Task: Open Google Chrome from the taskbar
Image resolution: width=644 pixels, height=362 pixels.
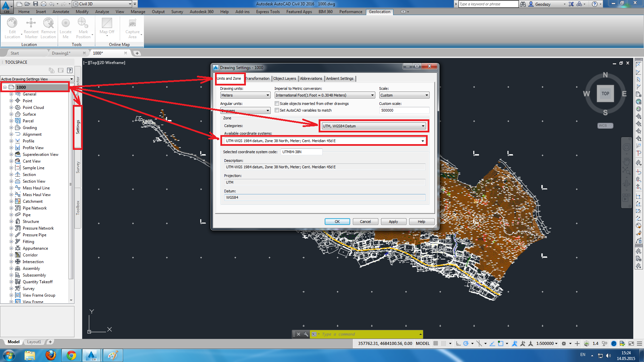Action: pyautogui.click(x=71, y=355)
